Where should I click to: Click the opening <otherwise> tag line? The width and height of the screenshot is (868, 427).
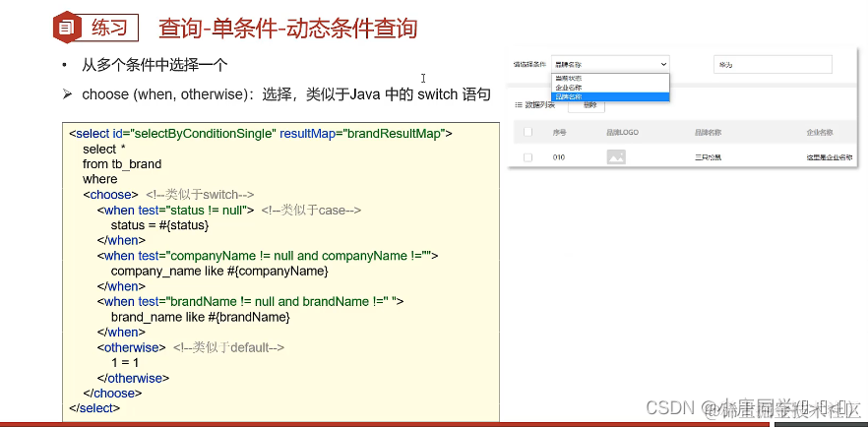pyautogui.click(x=131, y=347)
